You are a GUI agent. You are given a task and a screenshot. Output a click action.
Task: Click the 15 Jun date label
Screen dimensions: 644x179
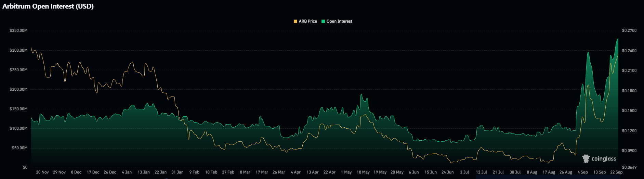point(431,172)
